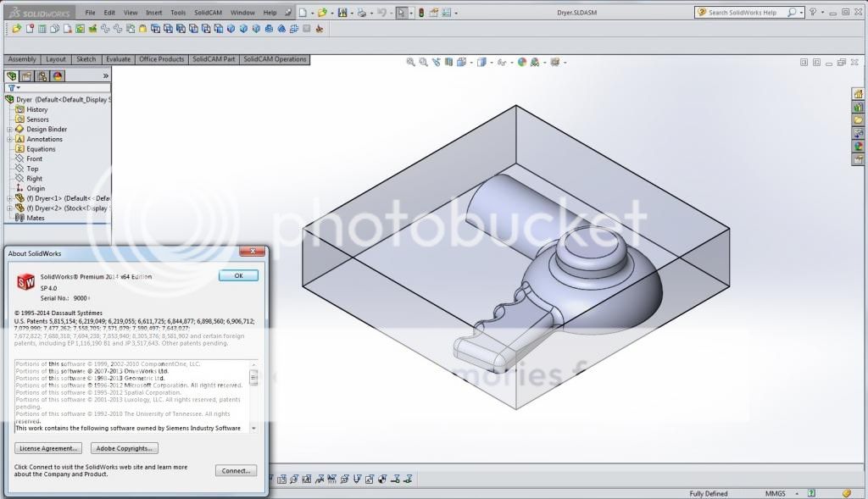
Task: Select the View Orientation cube icon
Action: click(462, 62)
